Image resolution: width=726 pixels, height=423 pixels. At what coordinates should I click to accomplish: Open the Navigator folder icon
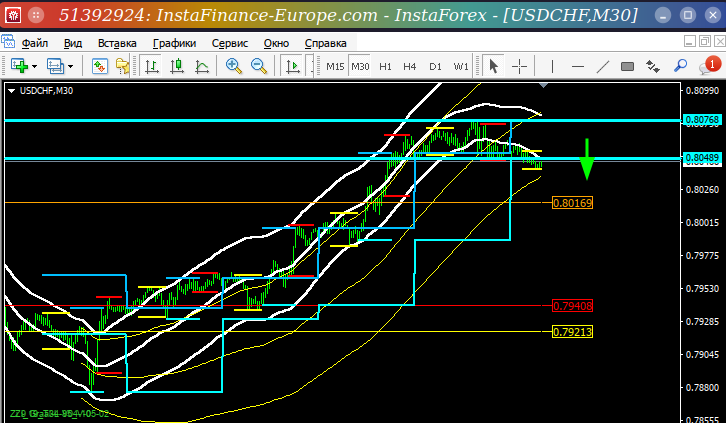pyautogui.click(x=122, y=66)
